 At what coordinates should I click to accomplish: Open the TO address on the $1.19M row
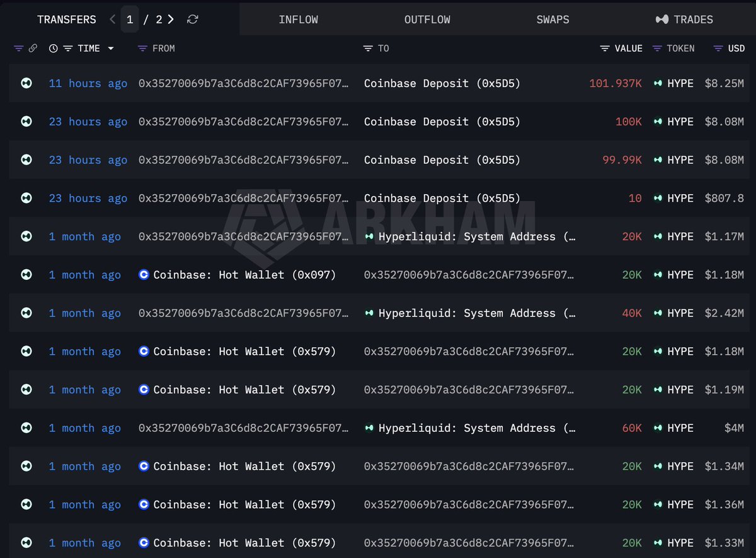point(469,390)
